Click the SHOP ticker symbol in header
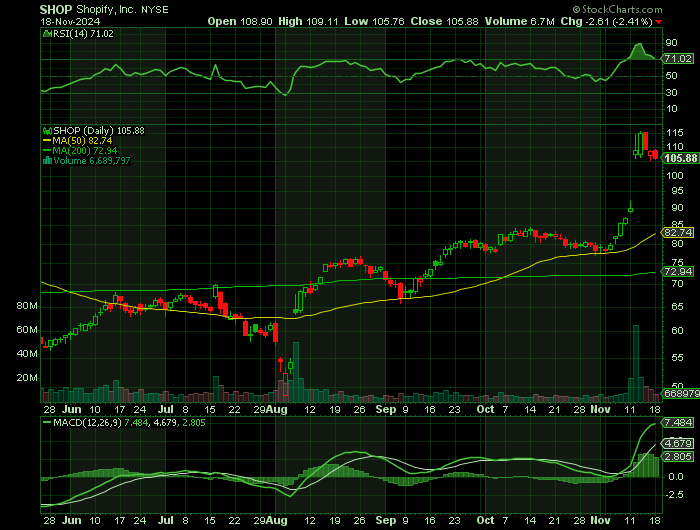 pos(55,9)
